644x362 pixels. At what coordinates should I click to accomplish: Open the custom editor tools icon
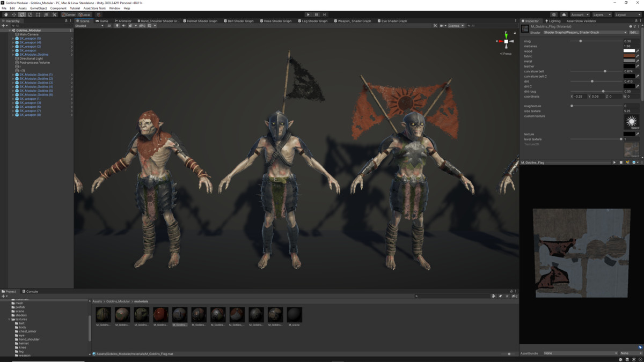(54, 14)
